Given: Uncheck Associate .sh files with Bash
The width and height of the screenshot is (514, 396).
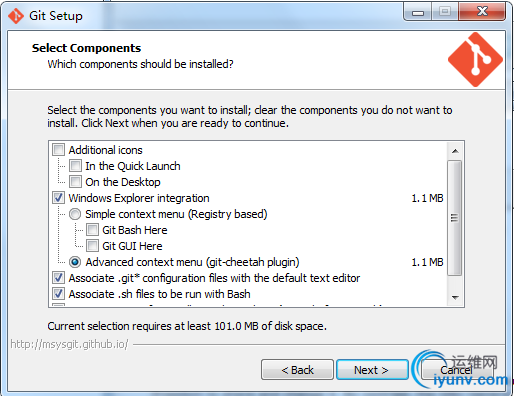Looking at the screenshot, I should pyautogui.click(x=58, y=294).
